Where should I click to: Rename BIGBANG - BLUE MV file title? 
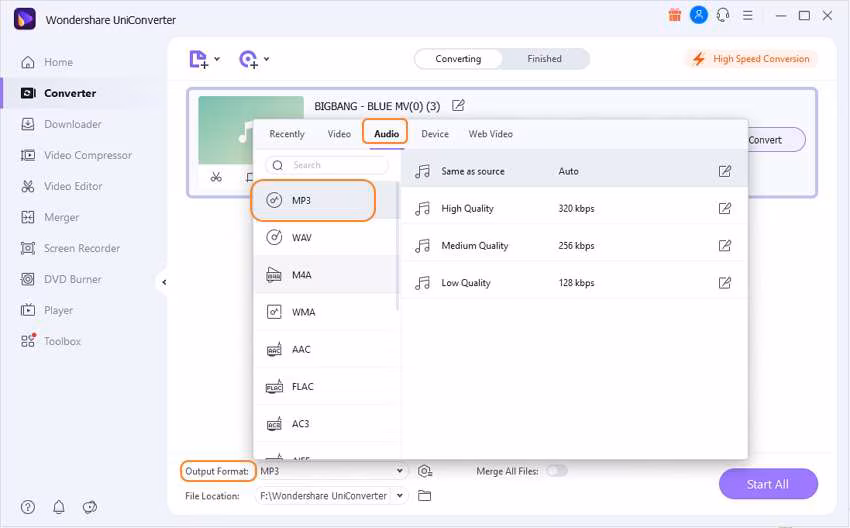pos(458,105)
